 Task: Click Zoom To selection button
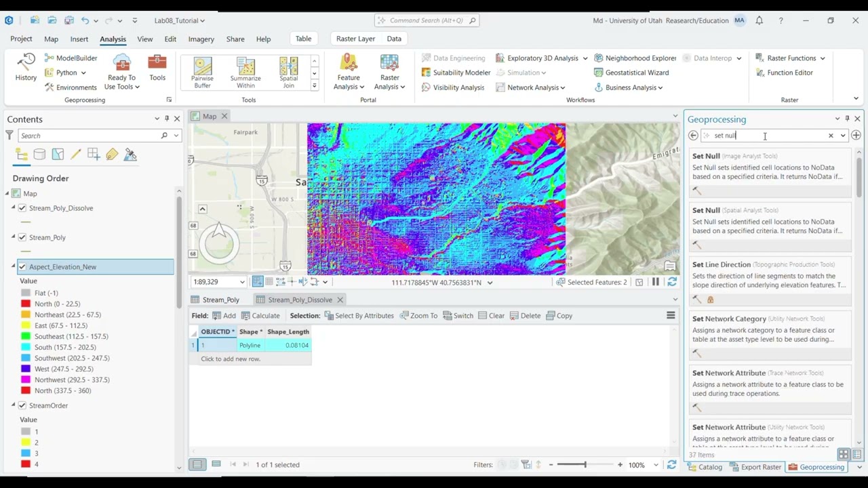(x=418, y=316)
